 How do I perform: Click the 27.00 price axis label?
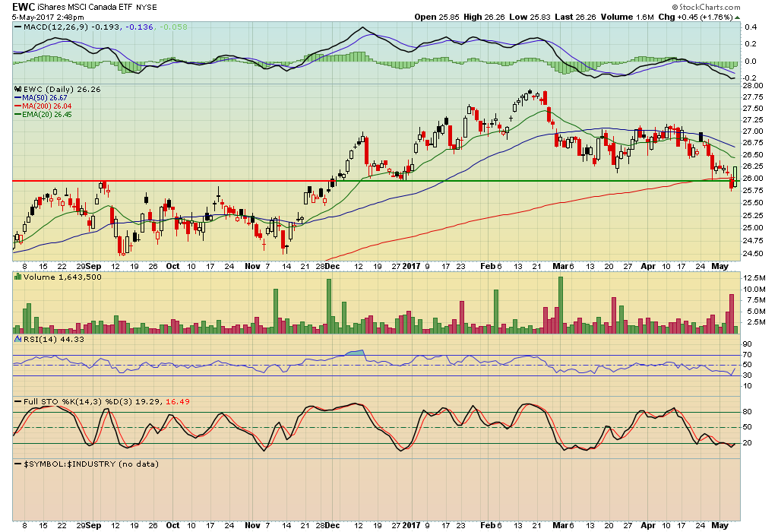point(753,131)
